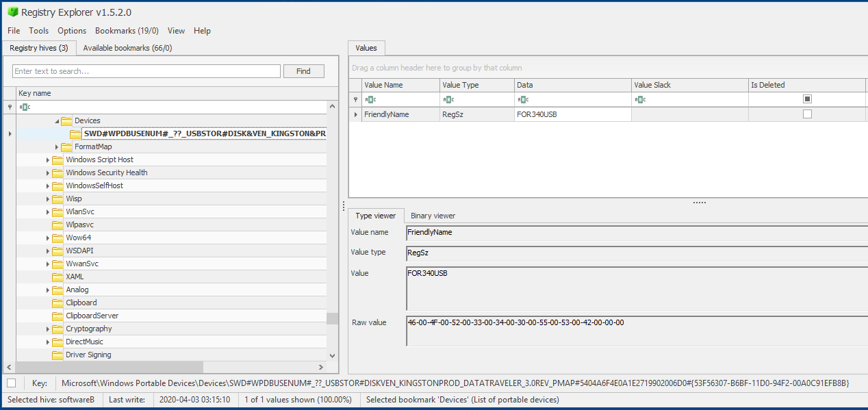Select the FOR340USB data cell
Viewport: 868px width, 410px height.
[x=573, y=114]
